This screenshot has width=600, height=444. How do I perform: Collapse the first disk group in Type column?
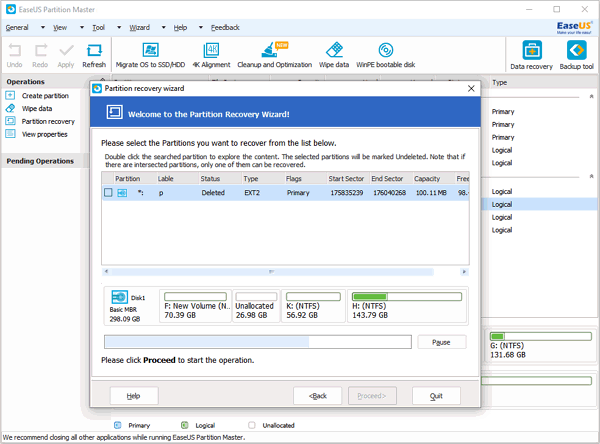click(591, 97)
